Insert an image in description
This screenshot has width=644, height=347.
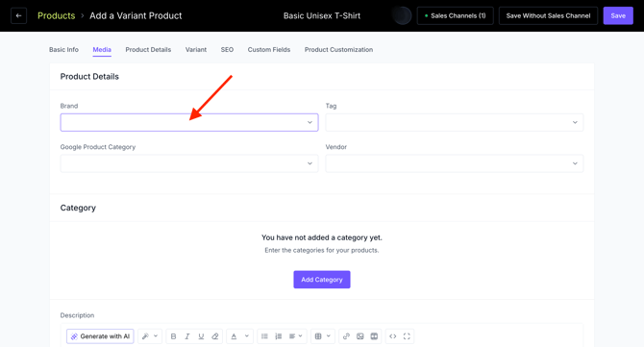[360, 336]
